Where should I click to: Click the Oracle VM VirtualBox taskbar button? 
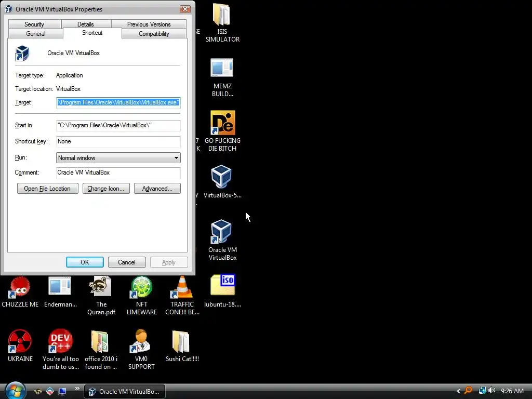124,392
